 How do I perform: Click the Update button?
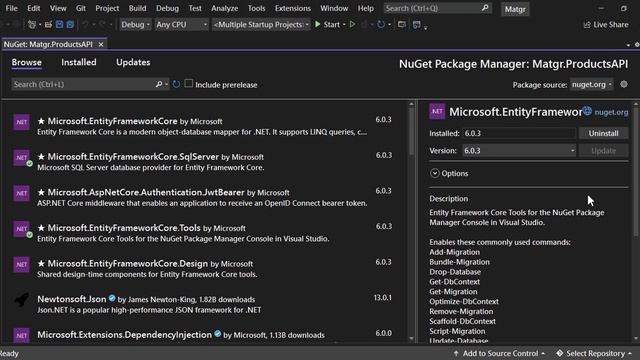603,151
